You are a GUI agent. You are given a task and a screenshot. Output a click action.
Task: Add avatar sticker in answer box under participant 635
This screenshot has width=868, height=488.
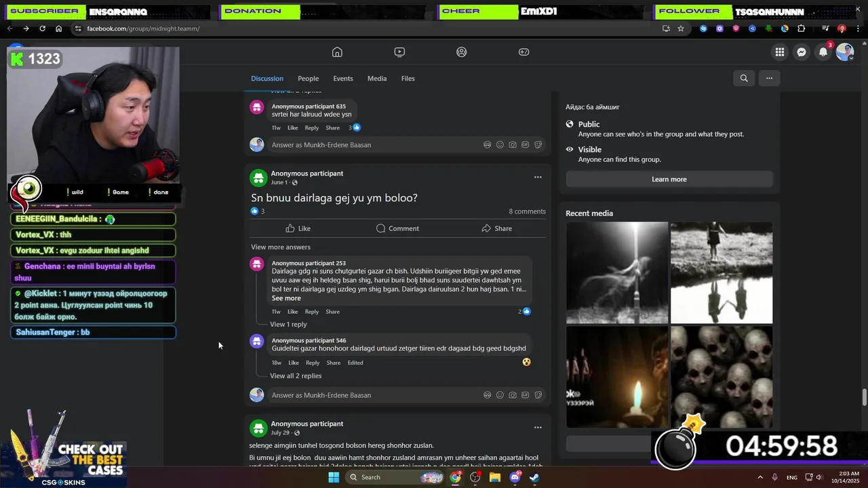tap(487, 144)
